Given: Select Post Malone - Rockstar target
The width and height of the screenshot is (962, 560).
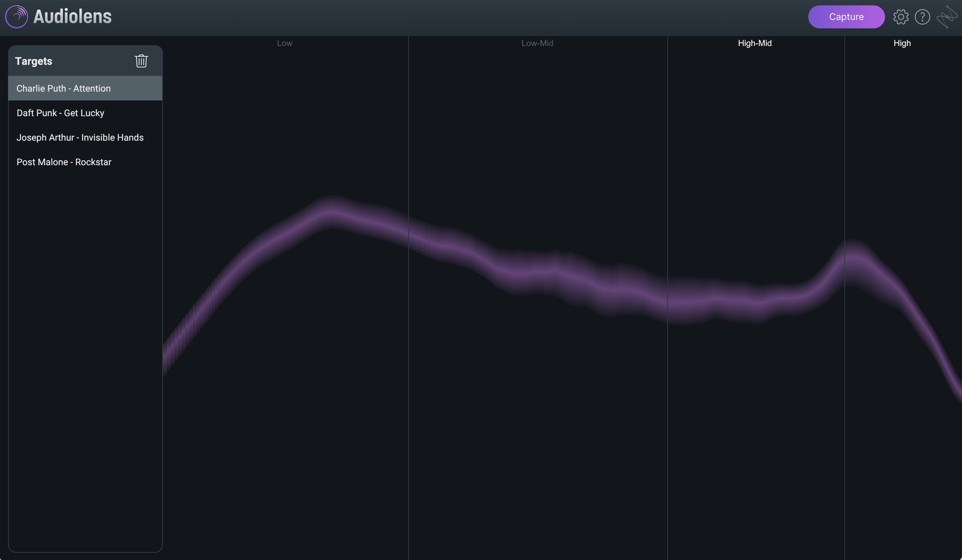Looking at the screenshot, I should pos(85,162).
